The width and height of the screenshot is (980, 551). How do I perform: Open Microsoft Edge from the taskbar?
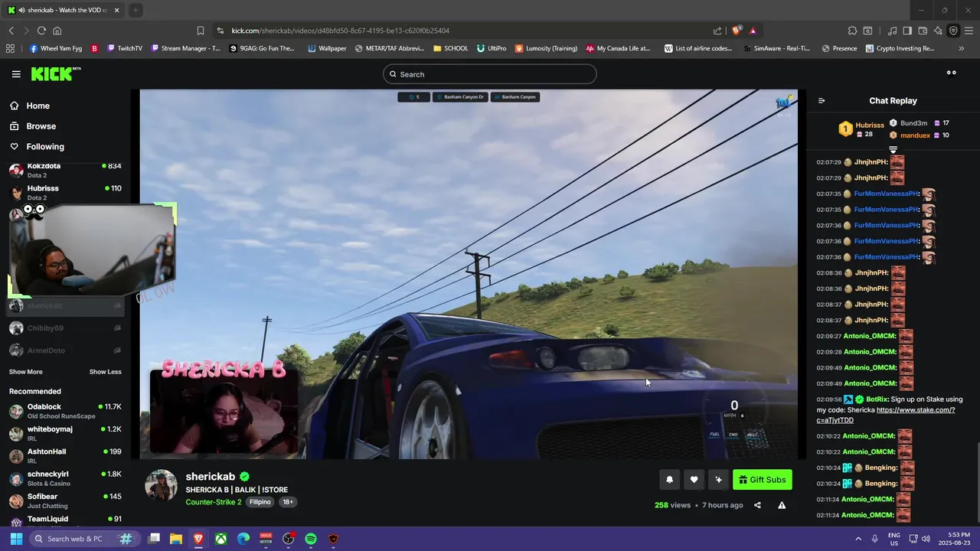coord(243,539)
